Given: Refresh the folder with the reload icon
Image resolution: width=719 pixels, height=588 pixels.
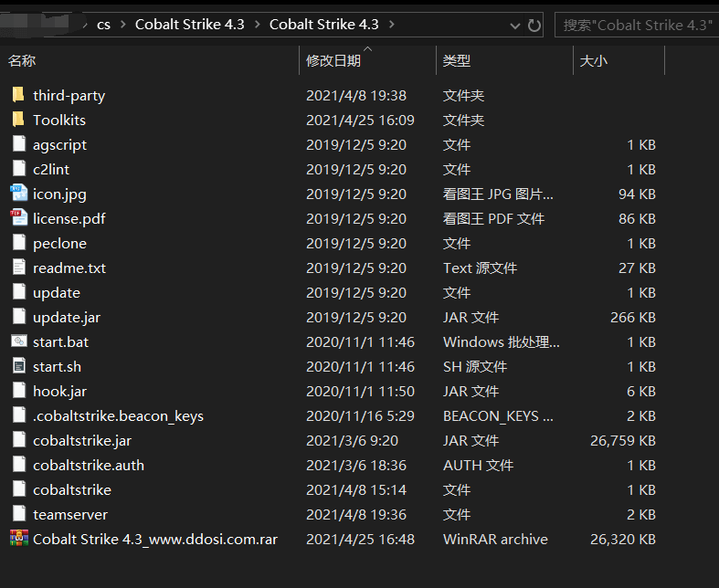Looking at the screenshot, I should (x=534, y=26).
